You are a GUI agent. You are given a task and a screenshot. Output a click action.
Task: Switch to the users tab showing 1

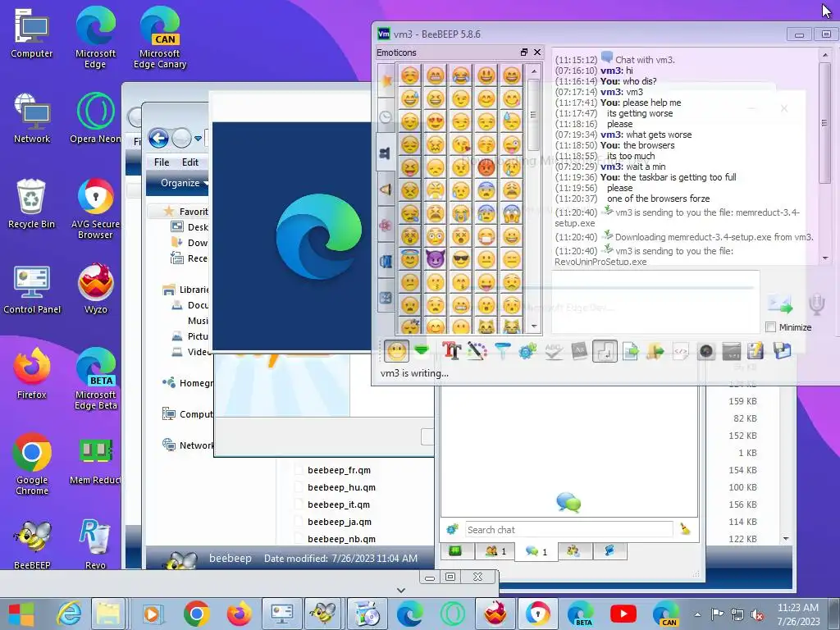point(495,550)
